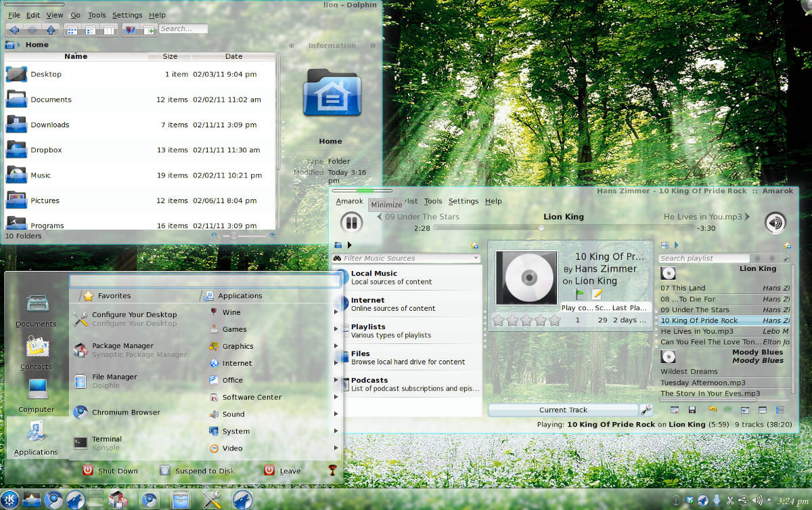Click the Dolphin file list vertical scrollbar
Image resolution: width=812 pixels, height=510 pixels.
(278, 112)
